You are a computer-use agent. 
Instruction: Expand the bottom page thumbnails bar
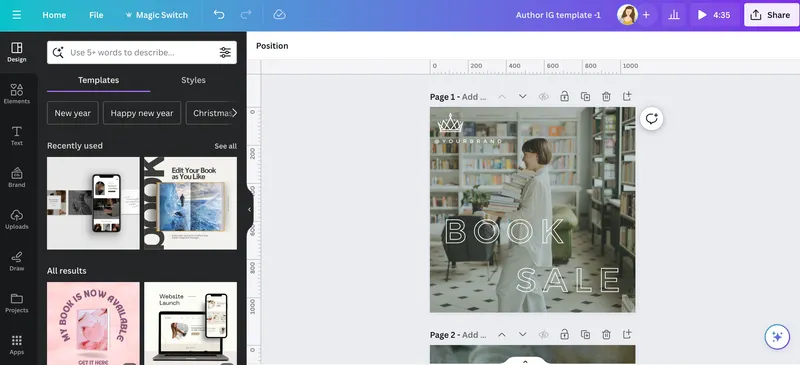tap(525, 361)
